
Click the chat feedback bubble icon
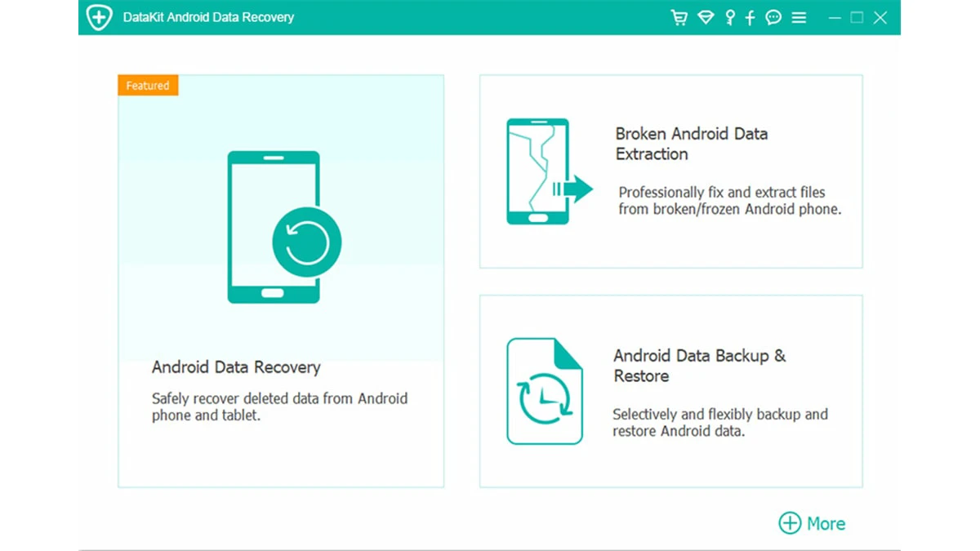pyautogui.click(x=773, y=17)
